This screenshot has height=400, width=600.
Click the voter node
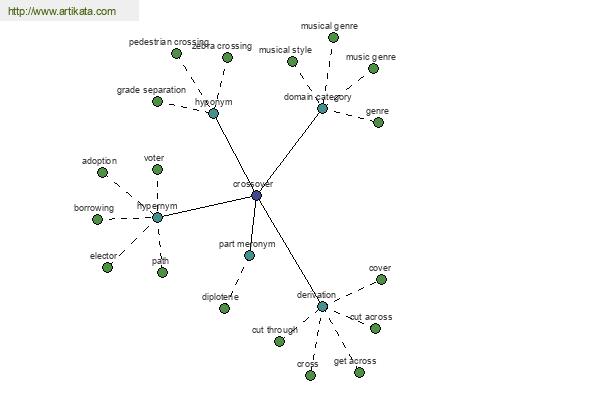[x=157, y=169]
